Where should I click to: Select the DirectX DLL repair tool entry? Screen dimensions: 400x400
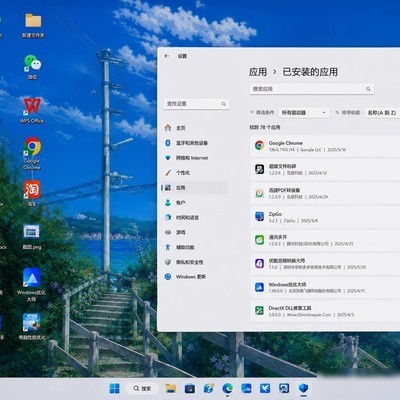[x=325, y=311]
